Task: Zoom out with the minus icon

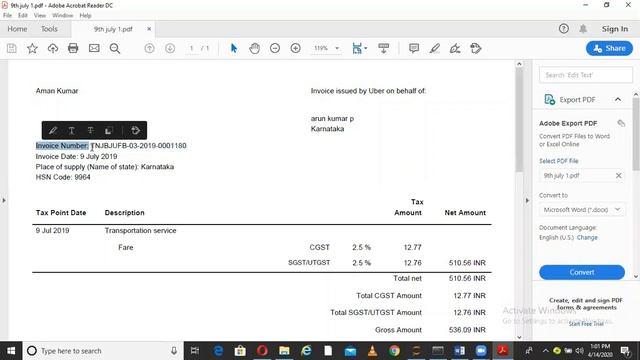Action: 275,49
